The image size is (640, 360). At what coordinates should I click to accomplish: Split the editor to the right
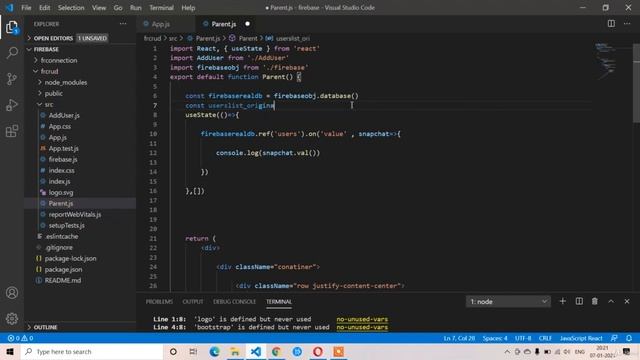click(x=611, y=24)
